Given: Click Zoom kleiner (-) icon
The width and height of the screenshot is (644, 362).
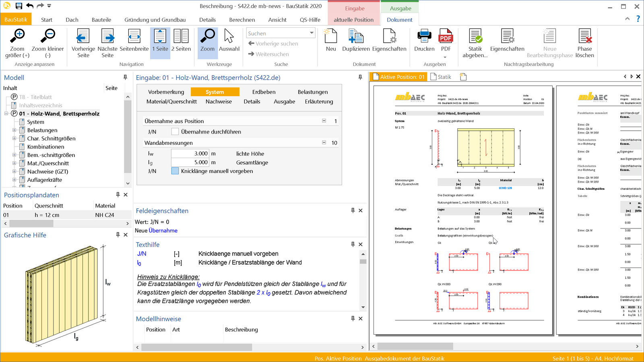Looking at the screenshot, I should coord(47,36).
